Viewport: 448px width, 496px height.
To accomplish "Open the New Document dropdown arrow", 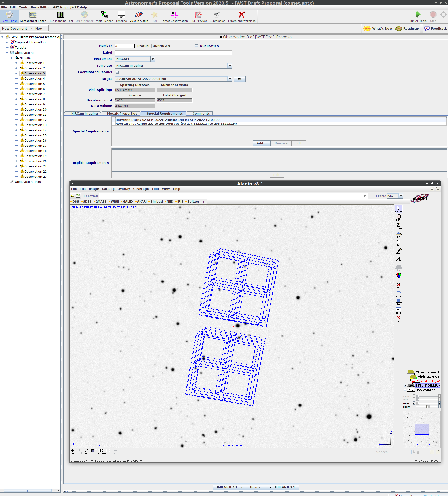I will tap(31, 29).
